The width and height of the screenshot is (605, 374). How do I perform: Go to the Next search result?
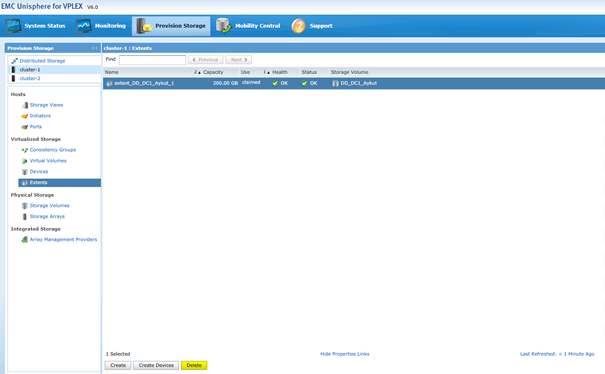[238, 60]
